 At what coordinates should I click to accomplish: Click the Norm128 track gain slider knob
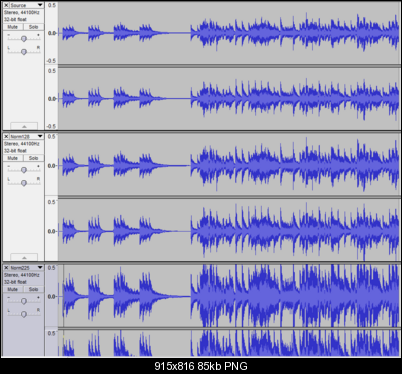point(24,170)
